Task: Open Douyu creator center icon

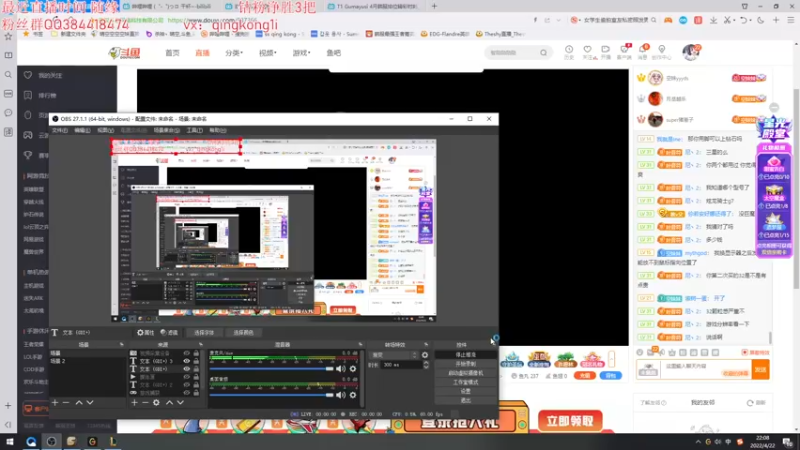Action: point(662,51)
